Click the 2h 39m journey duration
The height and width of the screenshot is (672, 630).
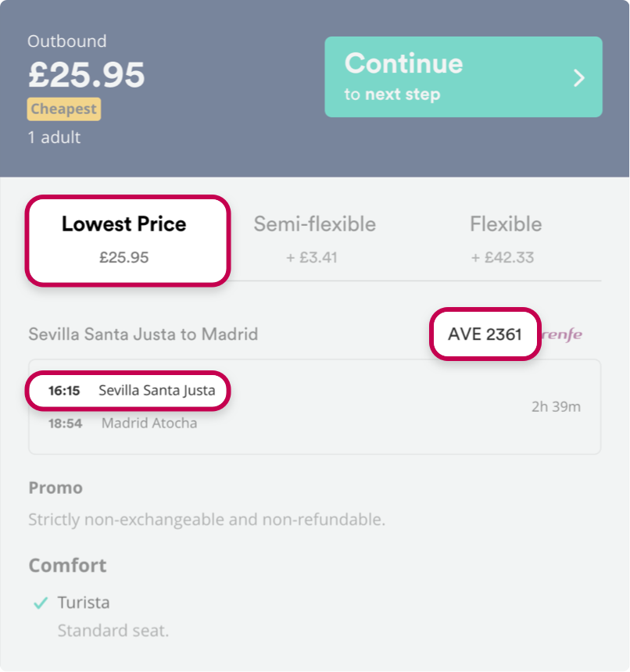pyautogui.click(x=556, y=406)
